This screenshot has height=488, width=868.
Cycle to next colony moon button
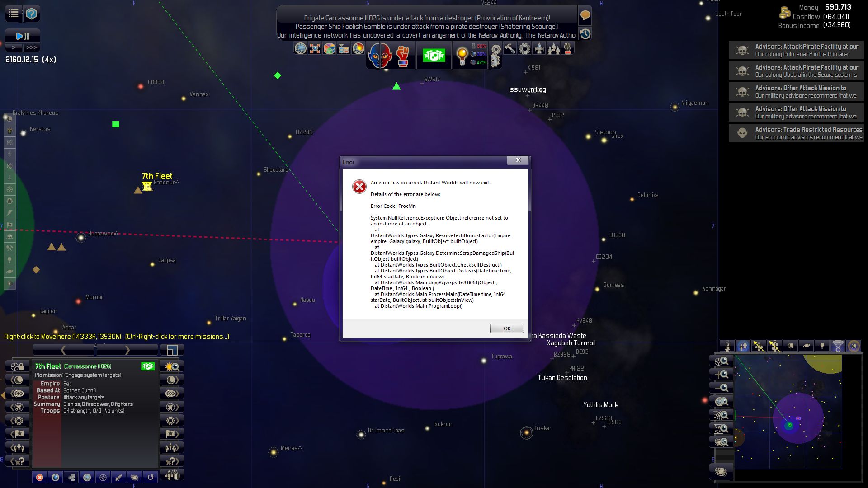[172, 380]
